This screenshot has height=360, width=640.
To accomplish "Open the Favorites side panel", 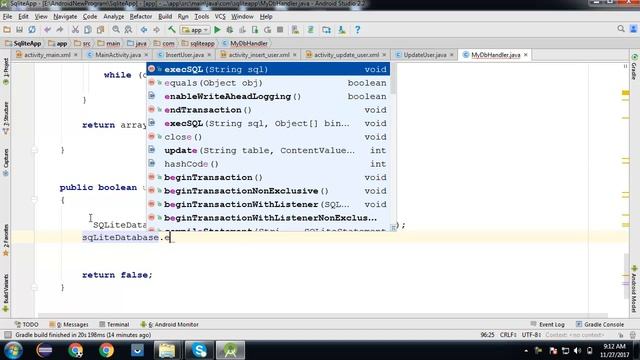I will [x=6, y=240].
